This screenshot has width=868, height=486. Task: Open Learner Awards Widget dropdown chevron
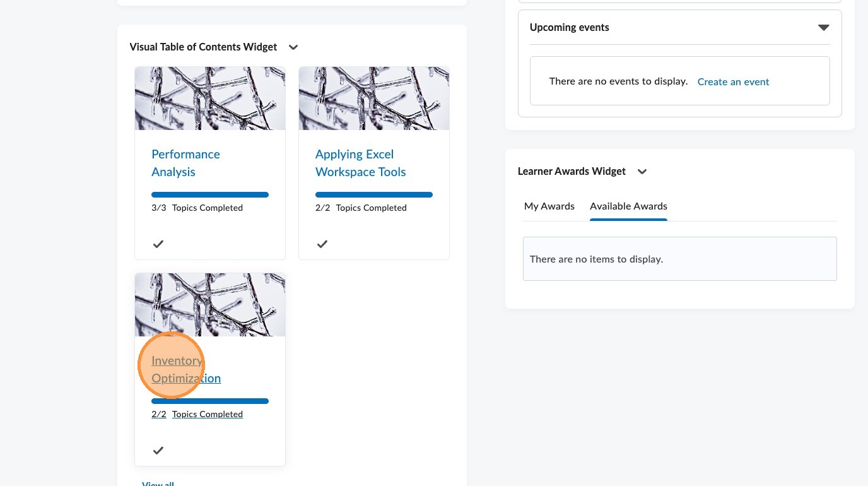click(x=642, y=172)
